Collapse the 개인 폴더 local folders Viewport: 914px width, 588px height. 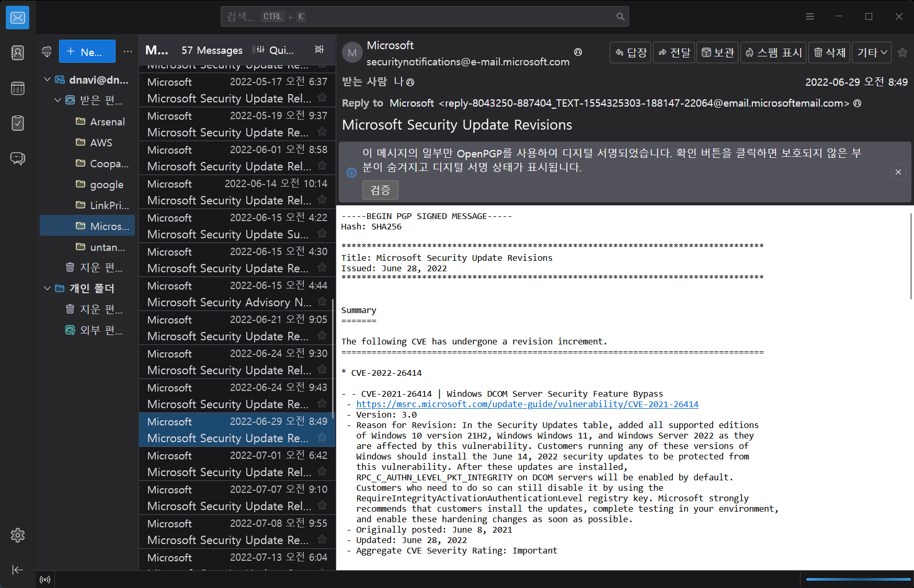47,288
